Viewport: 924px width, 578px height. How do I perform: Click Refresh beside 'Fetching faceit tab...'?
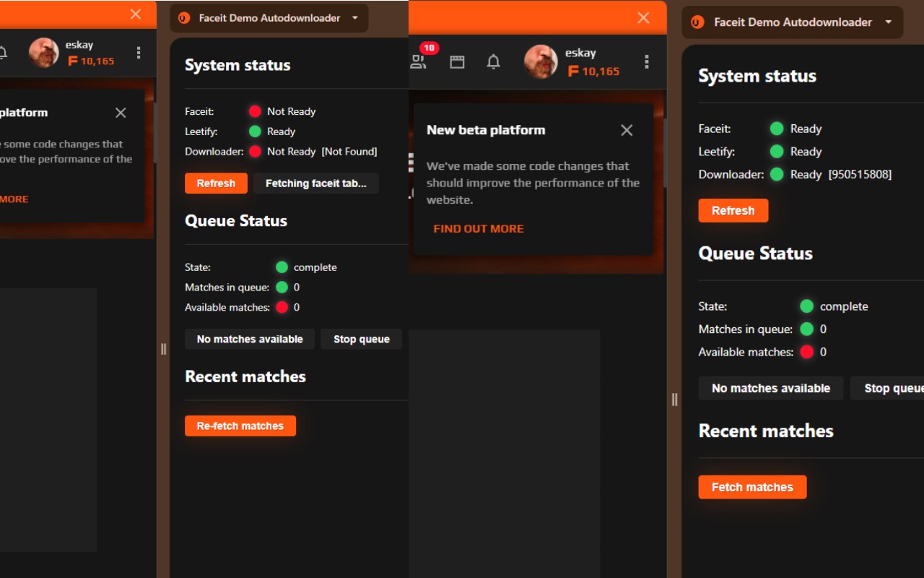coord(216,183)
